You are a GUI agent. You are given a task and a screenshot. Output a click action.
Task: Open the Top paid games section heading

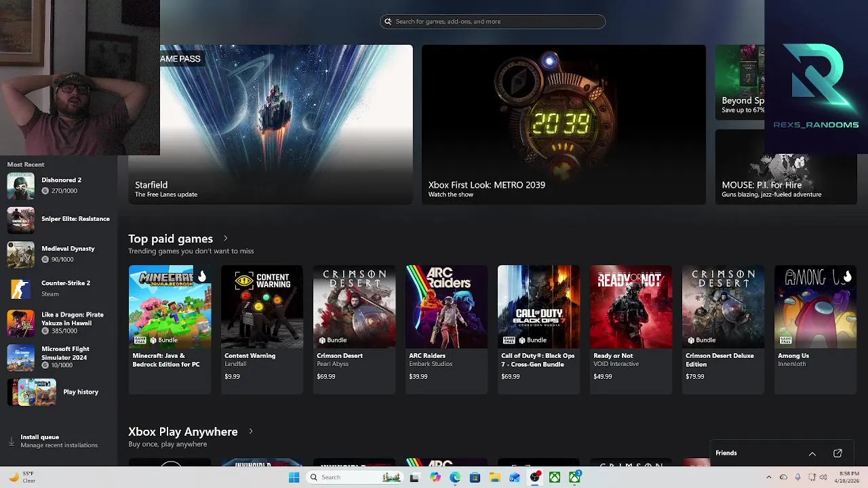pyautogui.click(x=170, y=239)
